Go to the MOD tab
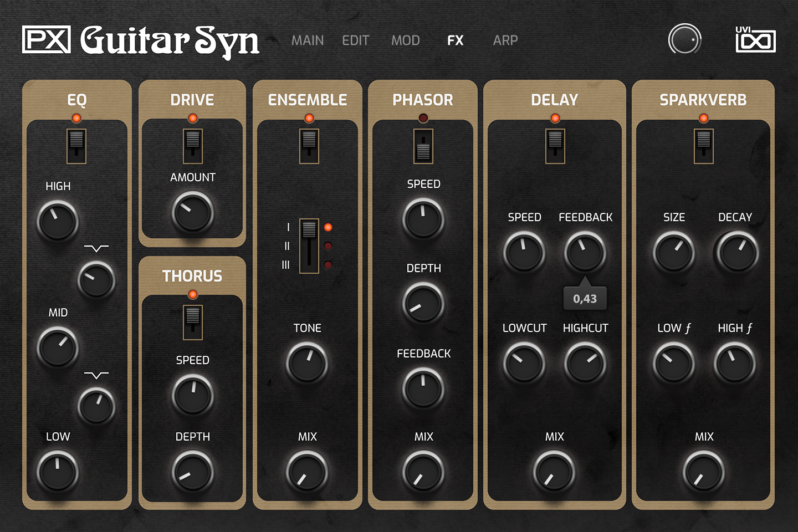Viewport: 798px width, 532px height. 406,40
